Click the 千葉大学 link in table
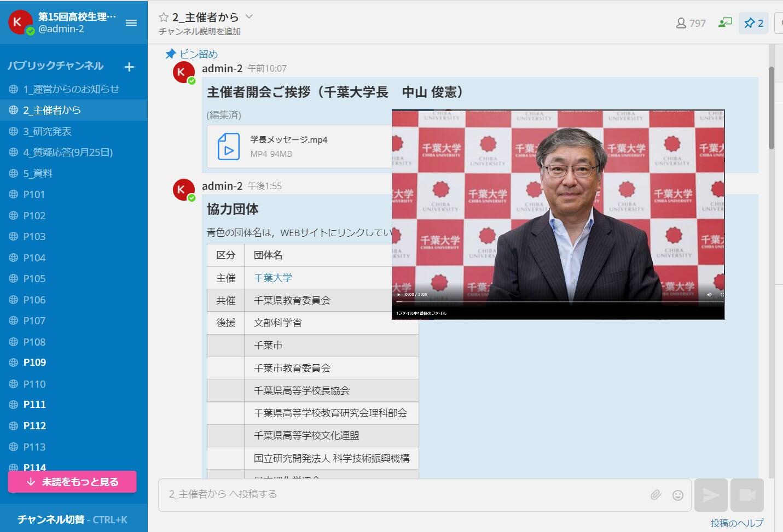This screenshot has height=532, width=783. [x=273, y=278]
